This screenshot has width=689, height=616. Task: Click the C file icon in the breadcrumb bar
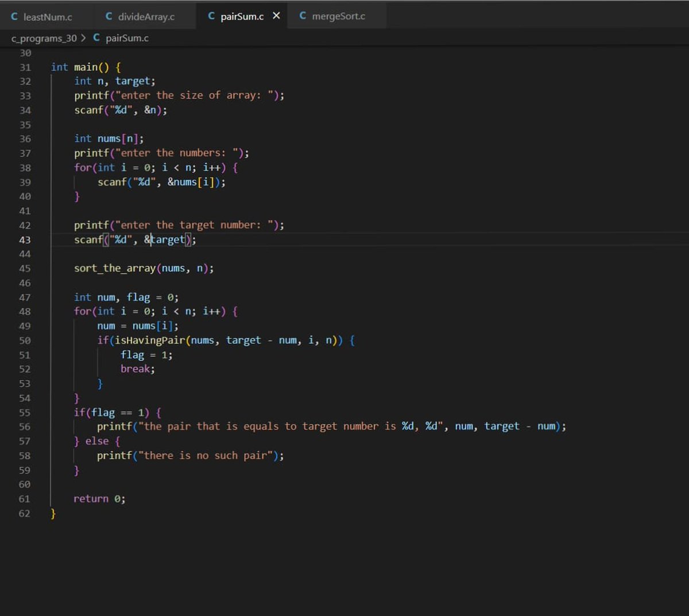95,38
